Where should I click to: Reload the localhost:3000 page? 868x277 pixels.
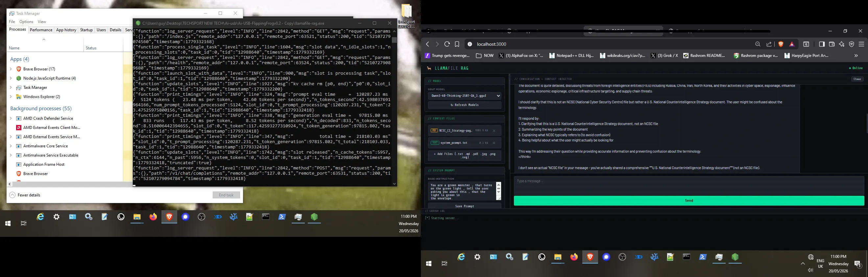(x=447, y=44)
